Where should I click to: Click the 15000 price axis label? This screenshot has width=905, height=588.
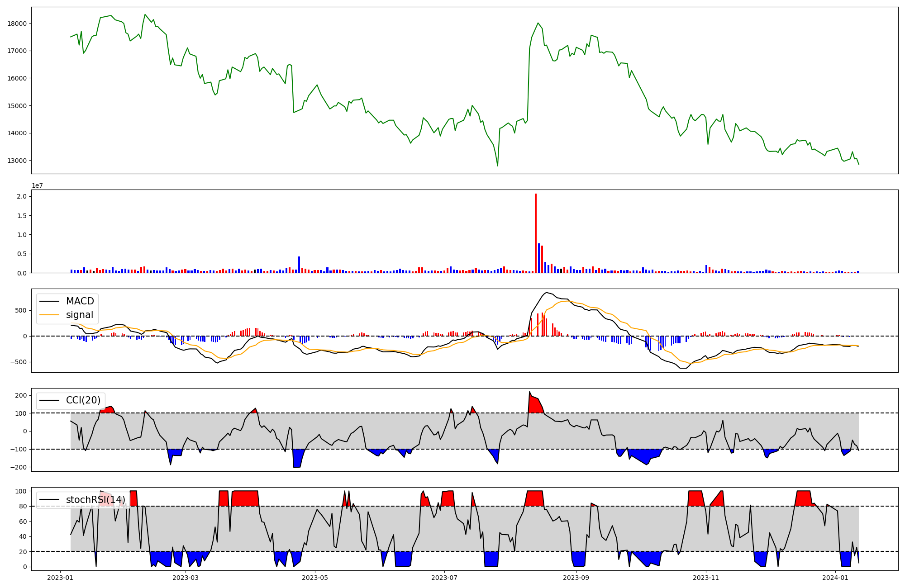point(17,106)
